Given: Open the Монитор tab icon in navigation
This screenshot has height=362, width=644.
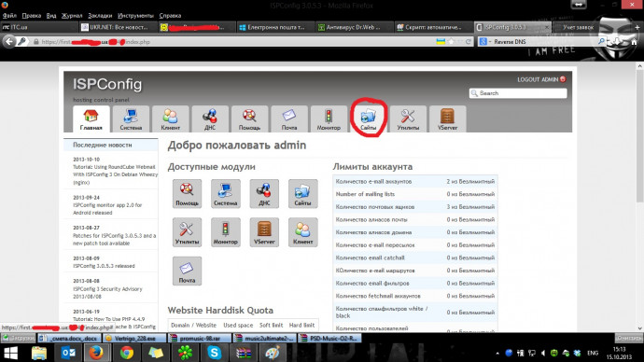Looking at the screenshot, I should pyautogui.click(x=329, y=119).
